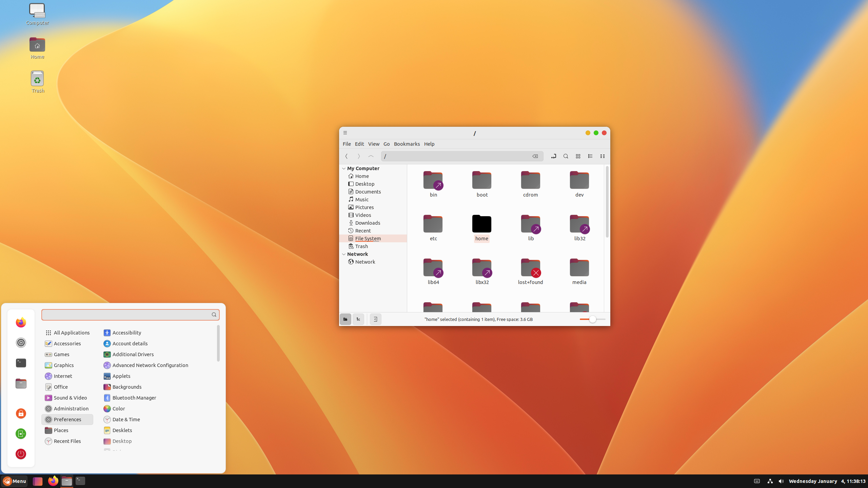Select the lib32 folder
This screenshot has width=868, height=488.
[x=579, y=228]
